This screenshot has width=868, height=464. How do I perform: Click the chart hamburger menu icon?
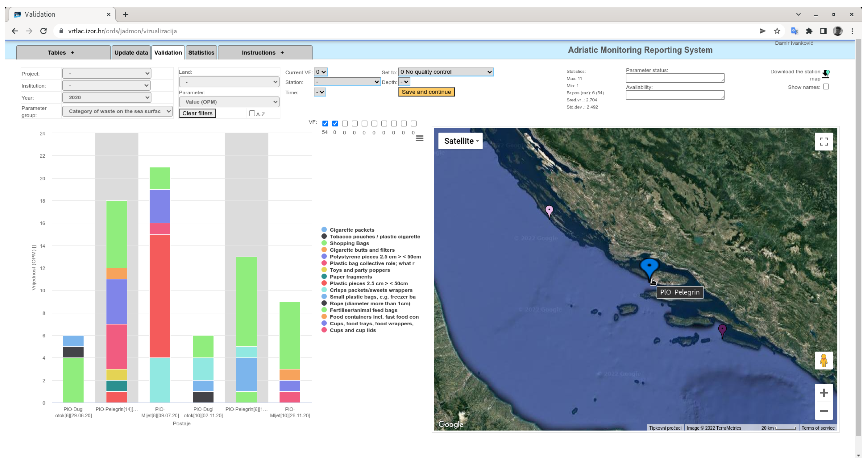[x=419, y=138]
